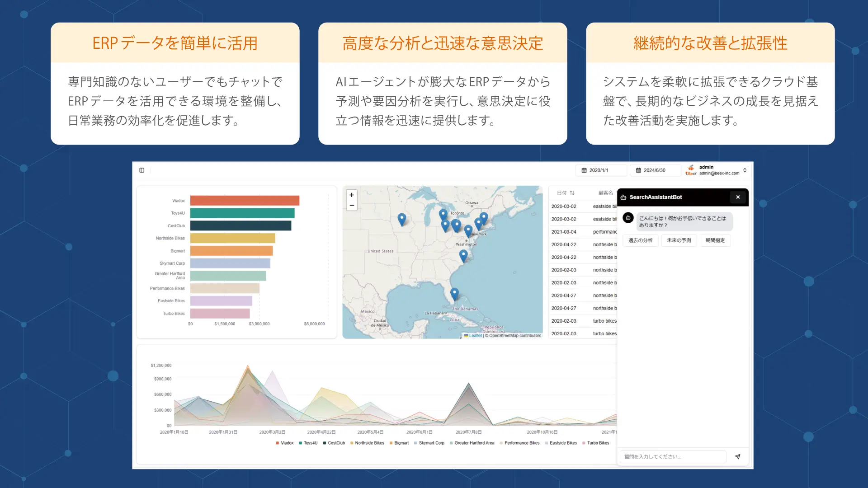Expand the admin account switcher chevron
Screen dimensions: 868x488
(x=745, y=170)
